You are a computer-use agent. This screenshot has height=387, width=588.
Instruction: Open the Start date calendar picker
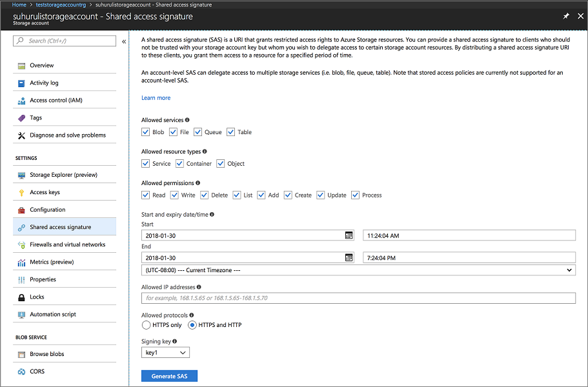[348, 235]
